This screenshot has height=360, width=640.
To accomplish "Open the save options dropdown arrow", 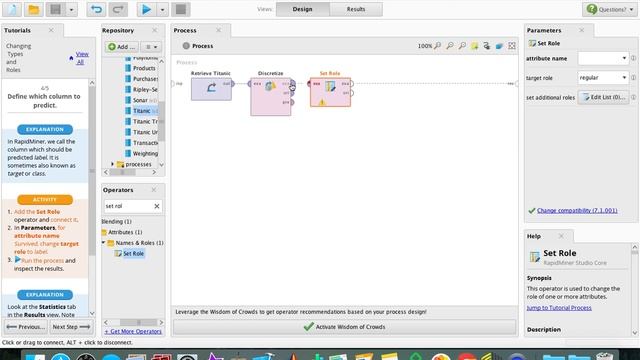I will 71,9.
